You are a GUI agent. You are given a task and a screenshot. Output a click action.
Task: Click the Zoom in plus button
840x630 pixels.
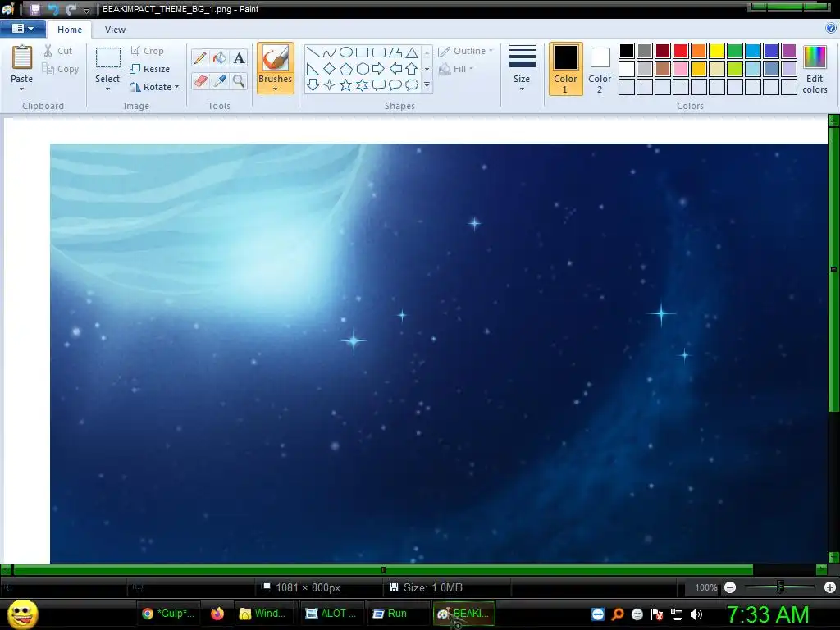coord(830,587)
